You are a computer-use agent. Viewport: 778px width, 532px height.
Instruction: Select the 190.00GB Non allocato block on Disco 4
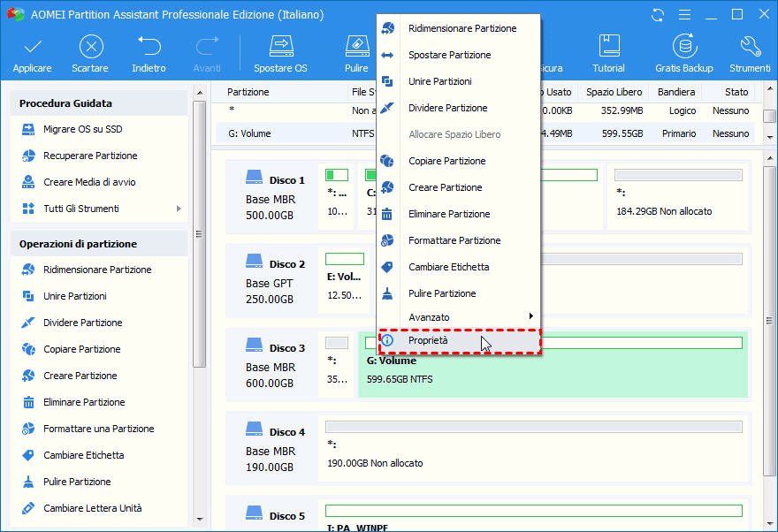click(x=533, y=449)
